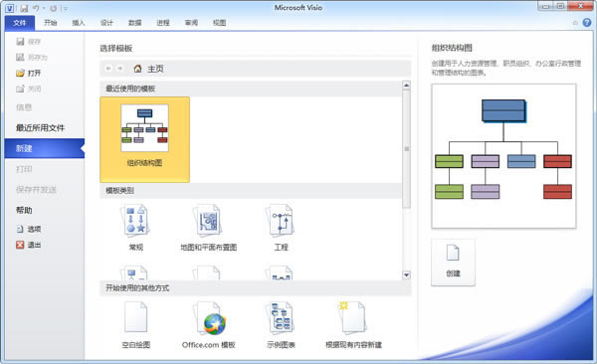Switch to the 设计 ribbon tab
Image resolution: width=597 pixels, height=364 pixels.
106,23
